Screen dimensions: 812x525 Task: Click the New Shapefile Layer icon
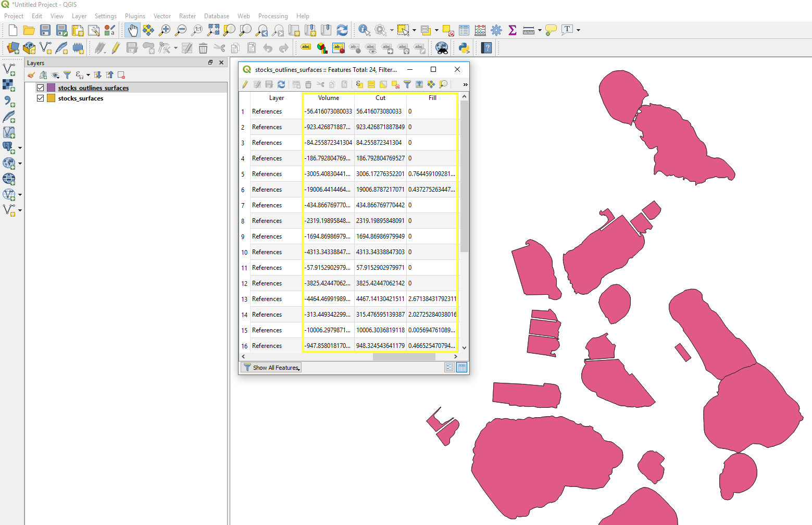(x=45, y=48)
